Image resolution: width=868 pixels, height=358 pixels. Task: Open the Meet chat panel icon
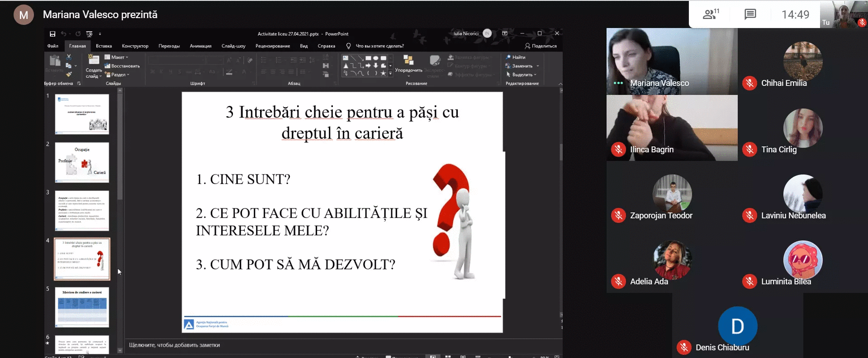point(750,14)
